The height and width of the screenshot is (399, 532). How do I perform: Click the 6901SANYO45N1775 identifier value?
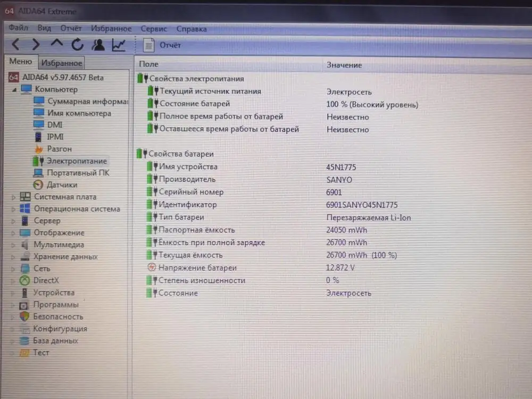(362, 205)
